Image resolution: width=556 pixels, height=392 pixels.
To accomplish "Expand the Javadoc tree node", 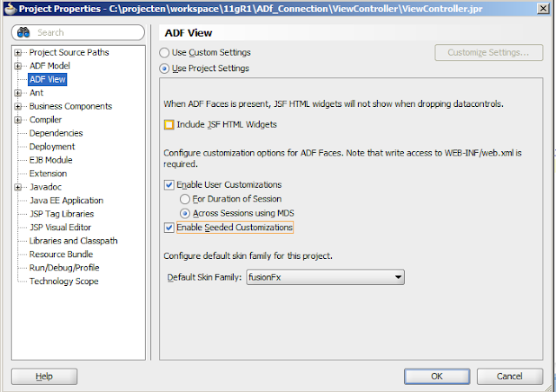I will tap(19, 187).
